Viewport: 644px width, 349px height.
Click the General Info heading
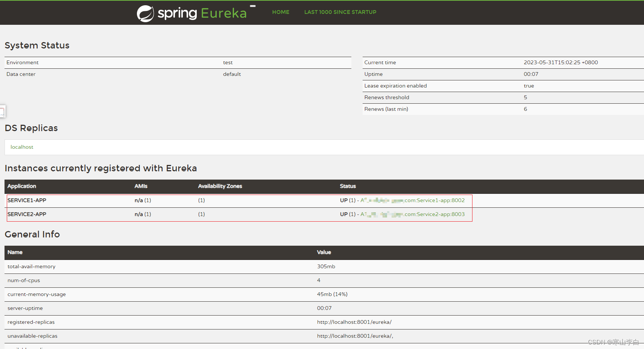[x=32, y=234]
